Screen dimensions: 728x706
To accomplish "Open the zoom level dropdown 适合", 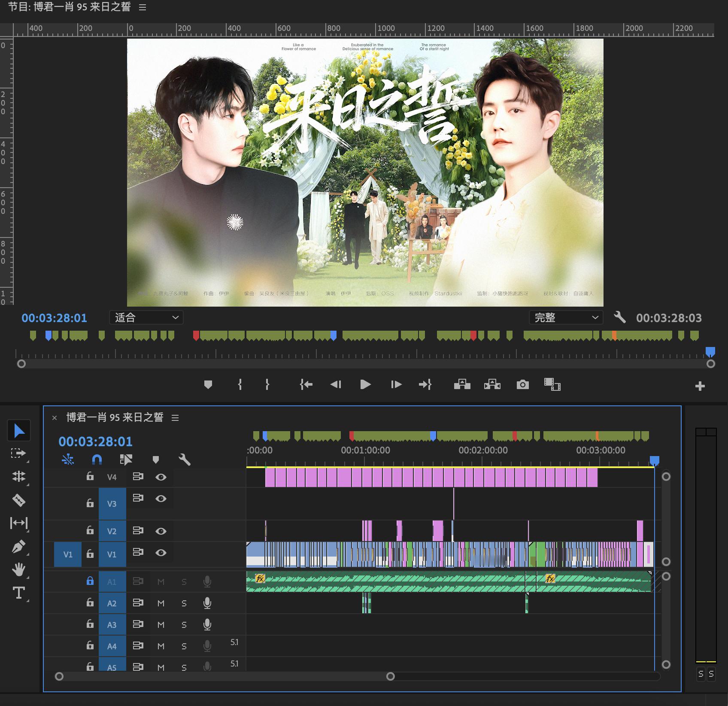I will click(x=146, y=317).
